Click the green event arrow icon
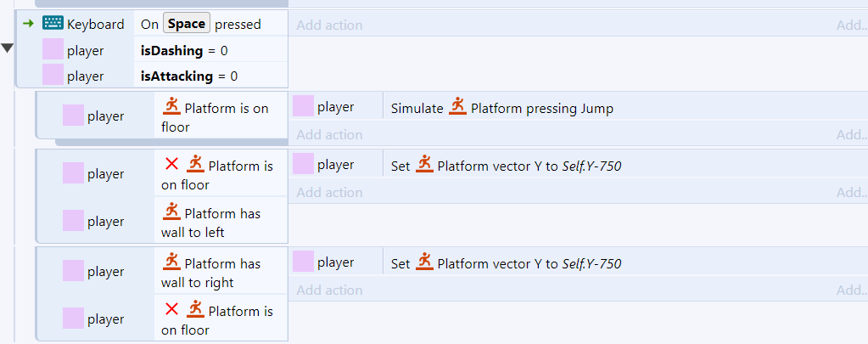Viewport: 868px width, 344px height. (27, 24)
